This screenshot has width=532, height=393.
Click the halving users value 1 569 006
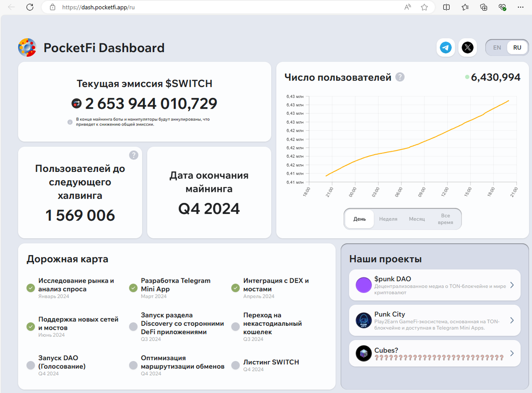tap(80, 215)
